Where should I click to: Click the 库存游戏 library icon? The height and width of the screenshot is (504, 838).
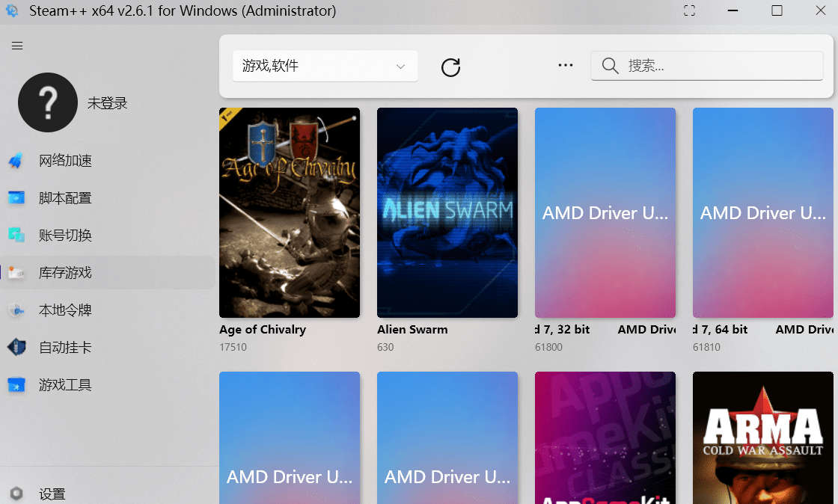tap(16, 273)
